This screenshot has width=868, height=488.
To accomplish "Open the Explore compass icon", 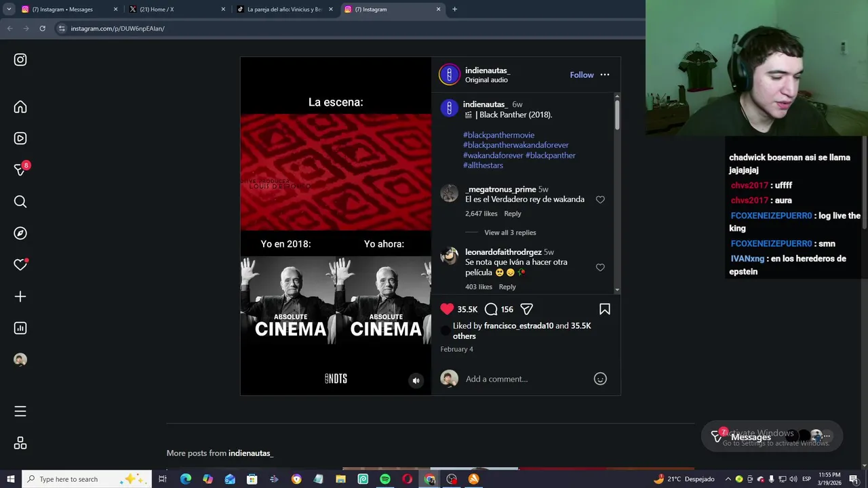I will coord(20,233).
